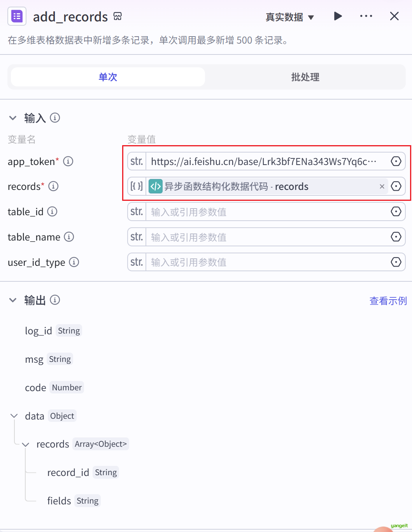This screenshot has height=532, width=412.
Task: Collapse the 输出 section
Action: 13,300
